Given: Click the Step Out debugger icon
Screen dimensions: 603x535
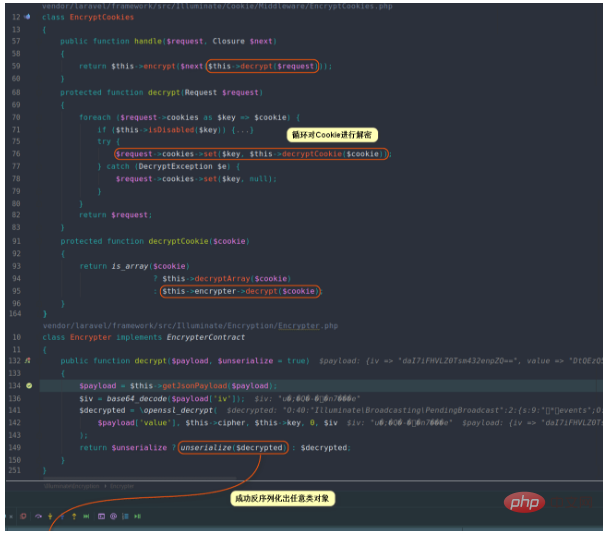Looking at the screenshot, I should coord(74,516).
